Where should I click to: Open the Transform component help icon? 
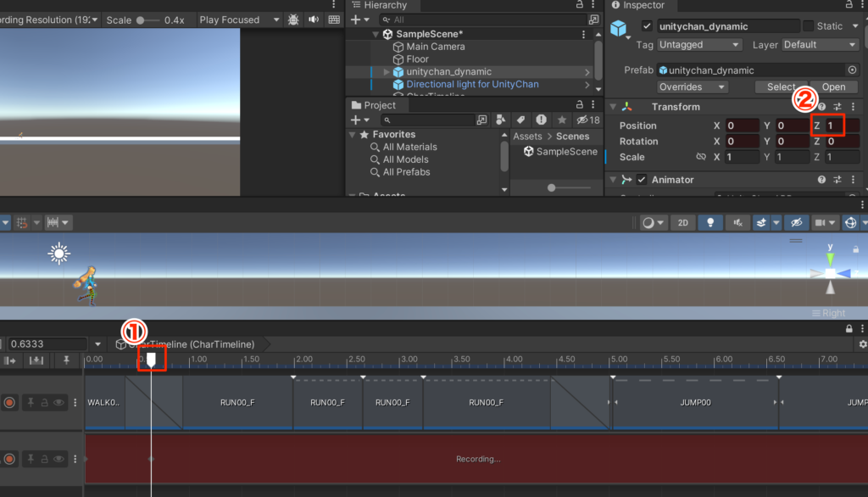tap(821, 107)
